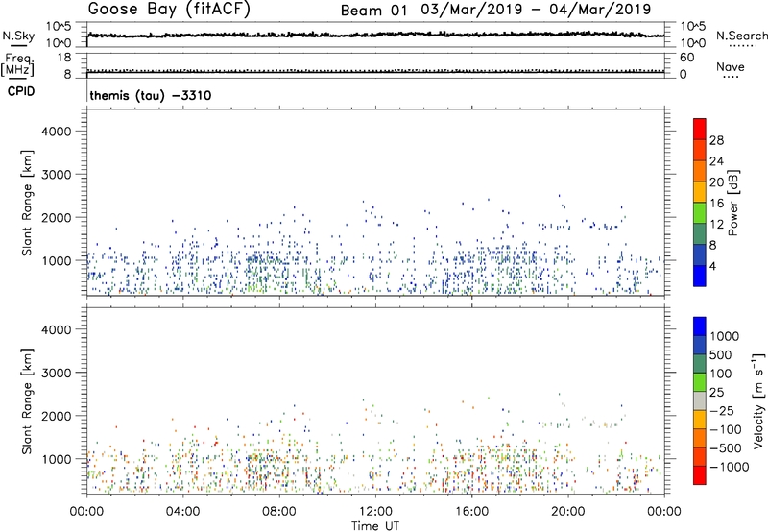Click the N.Sky legend label
This screenshot has width=768, height=532.
18,36
